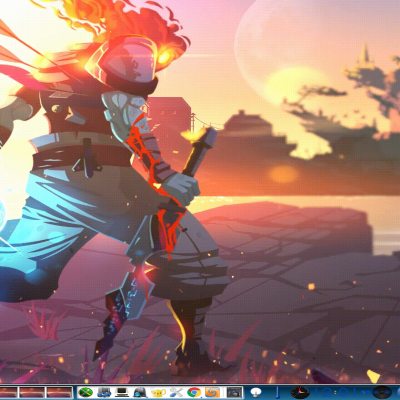Open the orange swirl application icon
The width and height of the screenshot is (400, 400).
212,392
